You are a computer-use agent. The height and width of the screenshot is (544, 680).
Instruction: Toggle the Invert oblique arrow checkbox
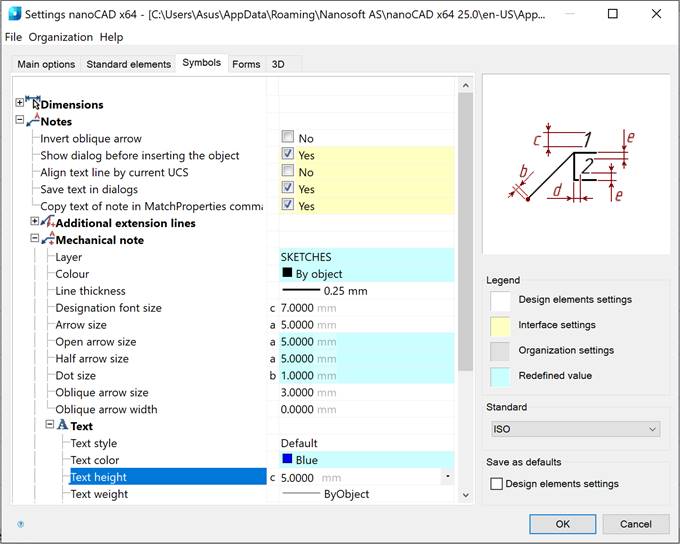(288, 137)
